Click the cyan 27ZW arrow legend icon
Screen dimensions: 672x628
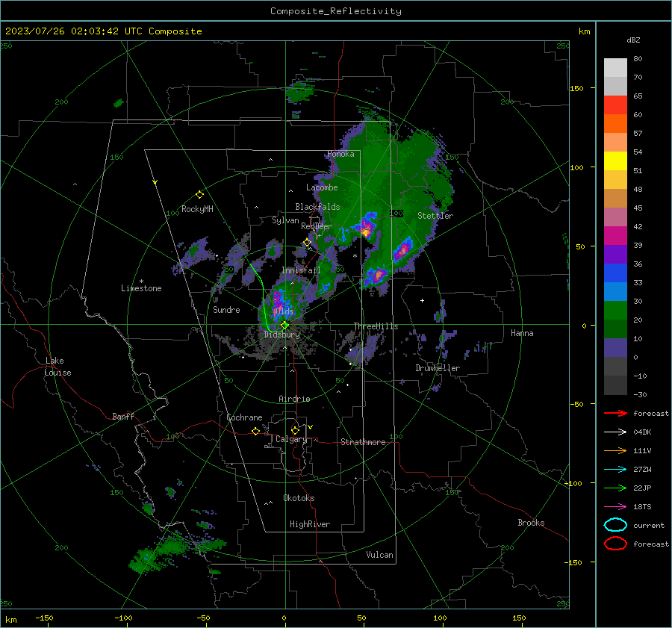(615, 470)
